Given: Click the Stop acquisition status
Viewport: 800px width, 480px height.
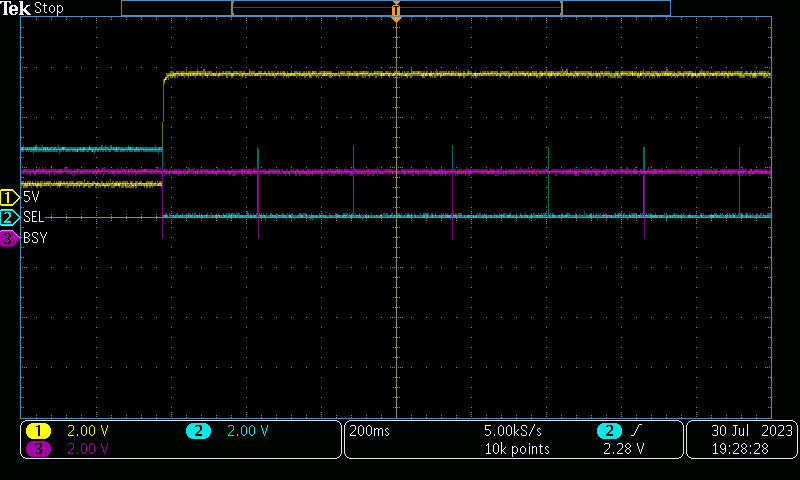Looking at the screenshot, I should coord(48,9).
